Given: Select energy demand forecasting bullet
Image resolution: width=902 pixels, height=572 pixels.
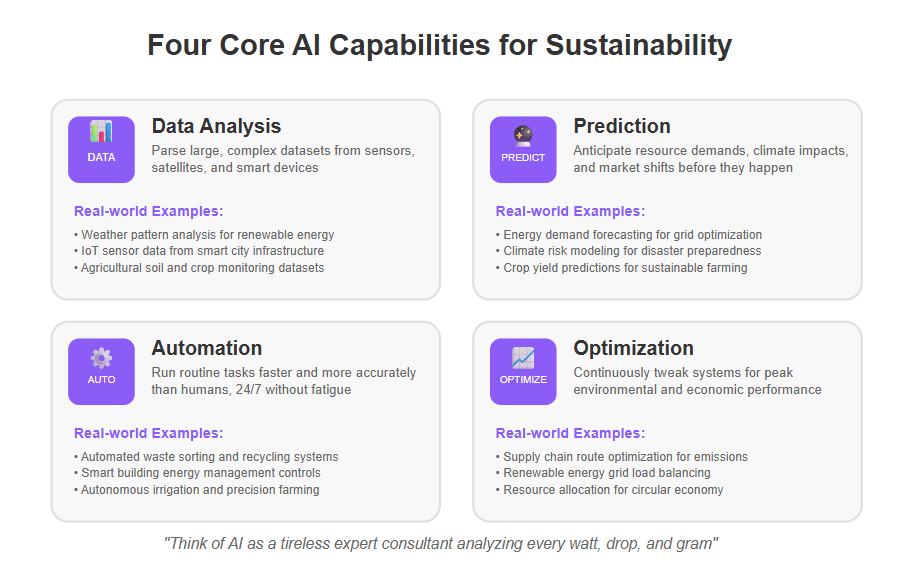Looking at the screenshot, I should click(x=629, y=235).
